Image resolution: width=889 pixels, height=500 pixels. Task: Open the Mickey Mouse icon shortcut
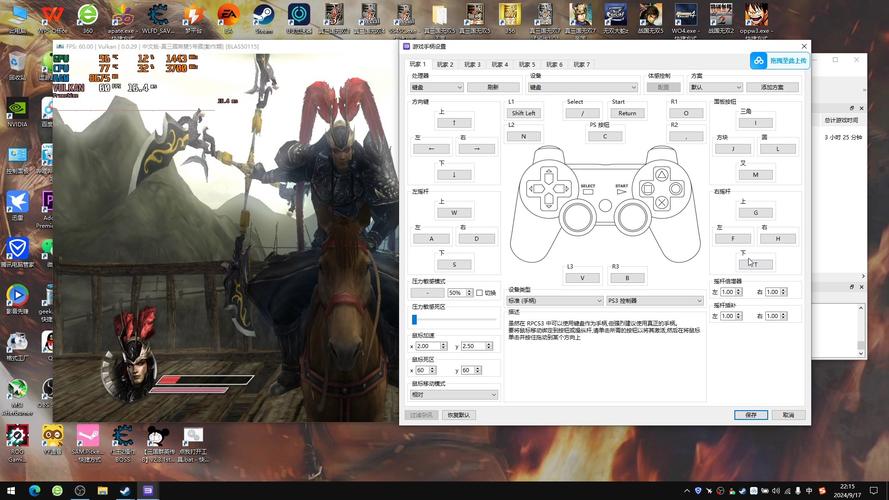pyautogui.click(x=158, y=443)
